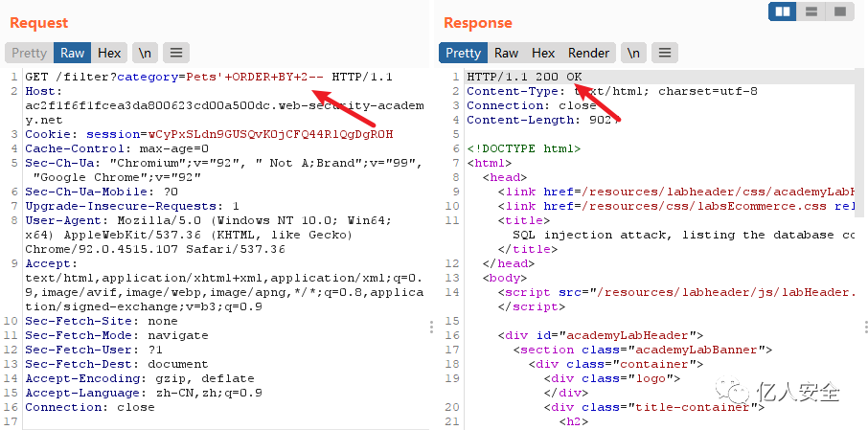Click the 'Sec-Fetch-Mode: navigate' header
The width and height of the screenshot is (868, 430).
tap(117, 336)
